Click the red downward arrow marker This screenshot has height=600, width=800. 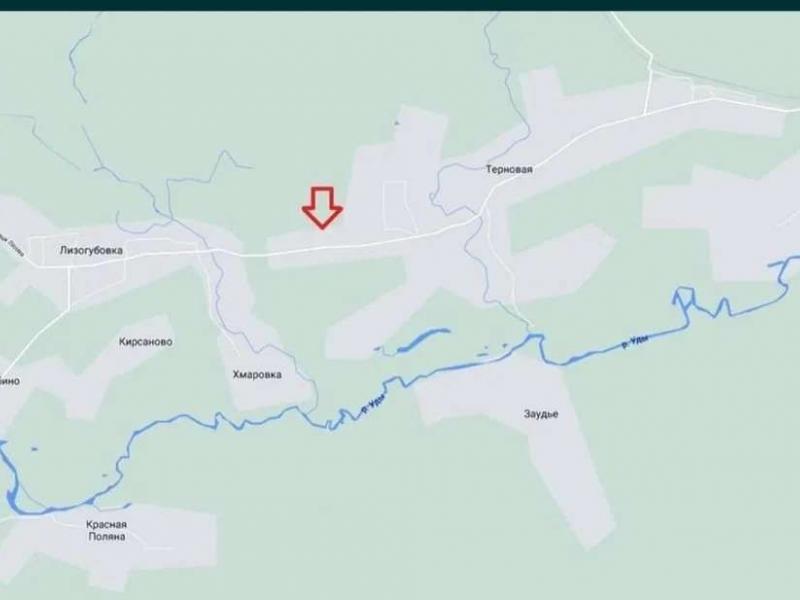click(x=322, y=208)
